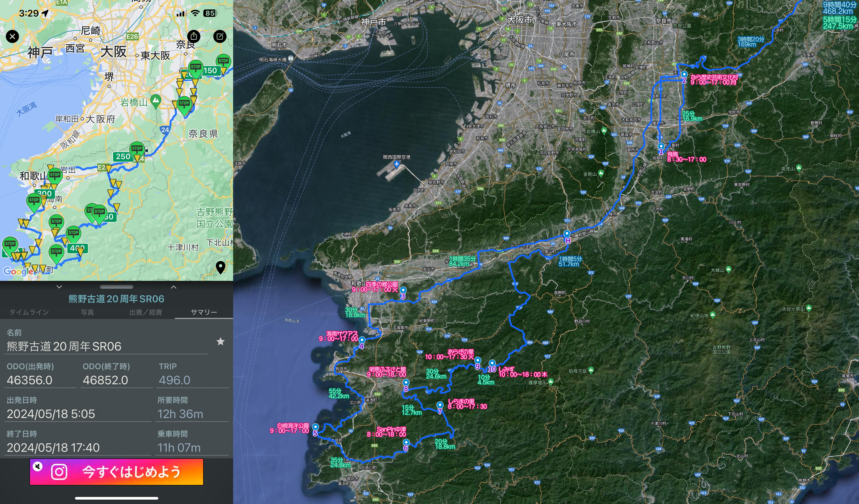The height and width of the screenshot is (504, 859).
Task: Click the 1時間35分 84.2km segment label
Action: pyautogui.click(x=462, y=261)
